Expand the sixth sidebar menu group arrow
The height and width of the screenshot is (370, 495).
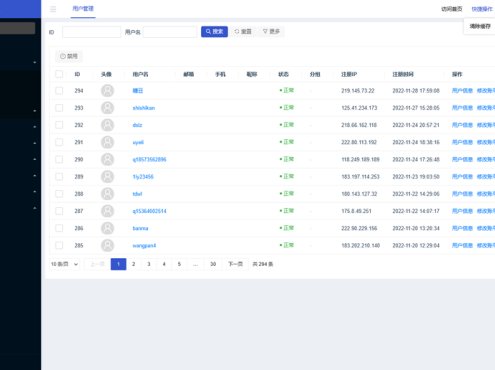tap(35, 175)
